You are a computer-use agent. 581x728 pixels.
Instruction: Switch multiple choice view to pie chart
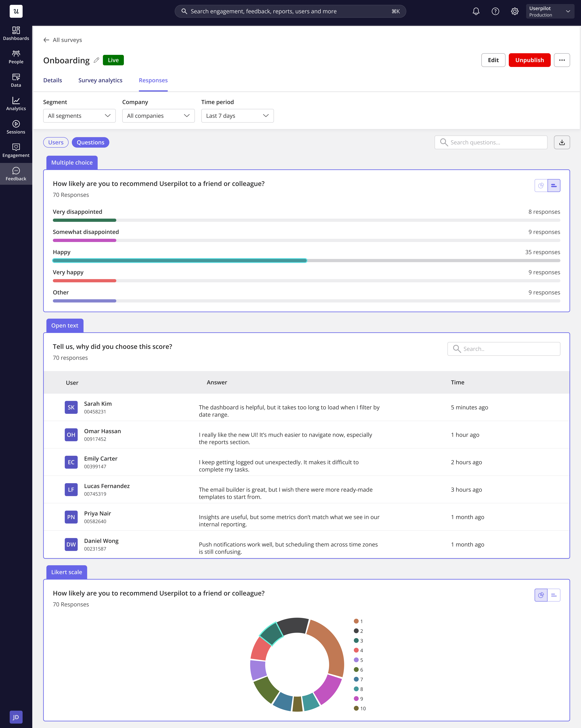point(541,185)
